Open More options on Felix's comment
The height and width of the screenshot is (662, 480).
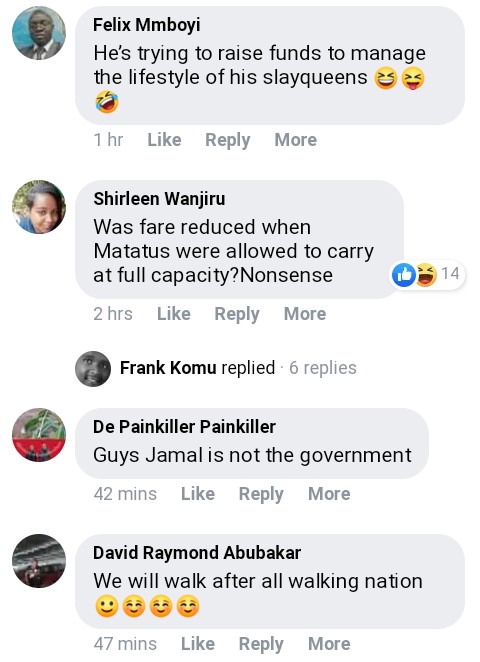(296, 140)
